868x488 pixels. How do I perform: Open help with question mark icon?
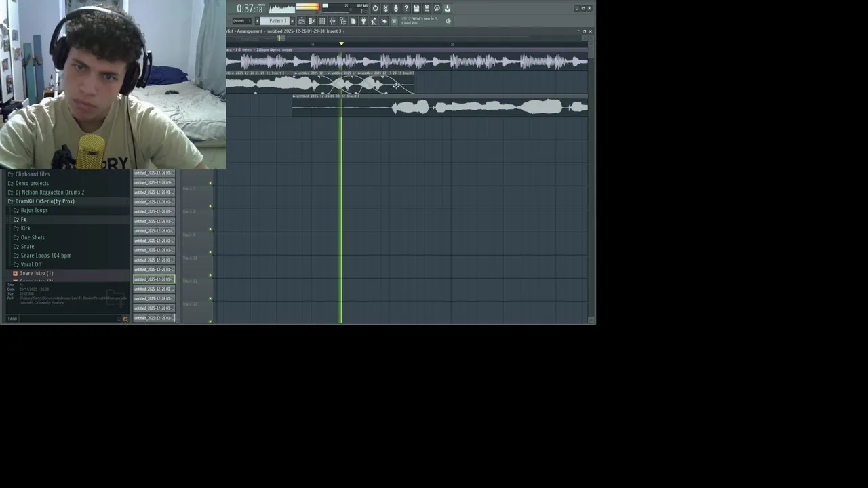click(x=406, y=8)
